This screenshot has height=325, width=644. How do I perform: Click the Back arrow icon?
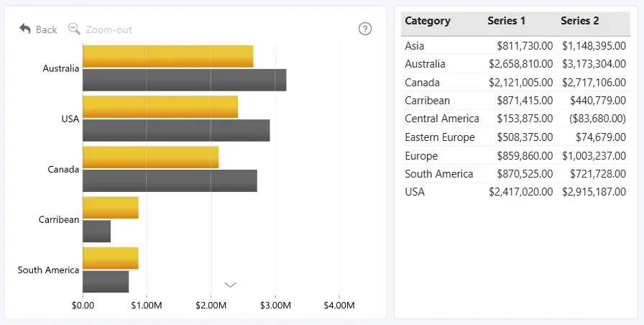[x=25, y=29]
